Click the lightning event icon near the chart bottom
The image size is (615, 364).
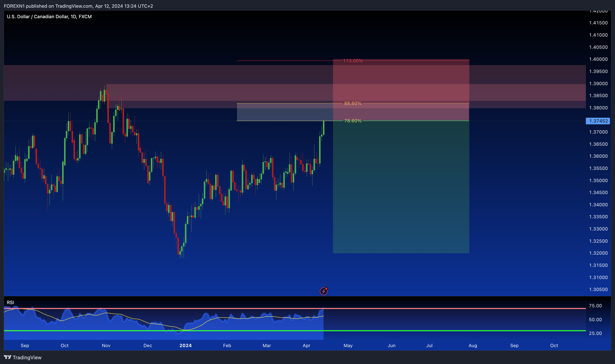click(324, 291)
